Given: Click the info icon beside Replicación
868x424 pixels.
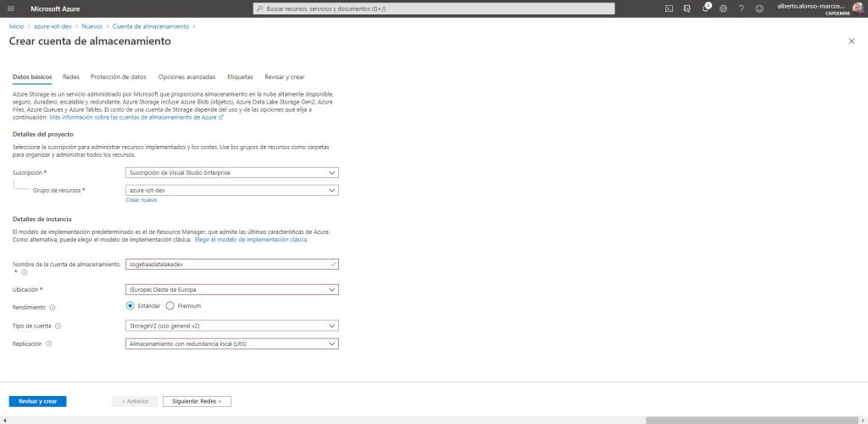Looking at the screenshot, I should [x=48, y=343].
